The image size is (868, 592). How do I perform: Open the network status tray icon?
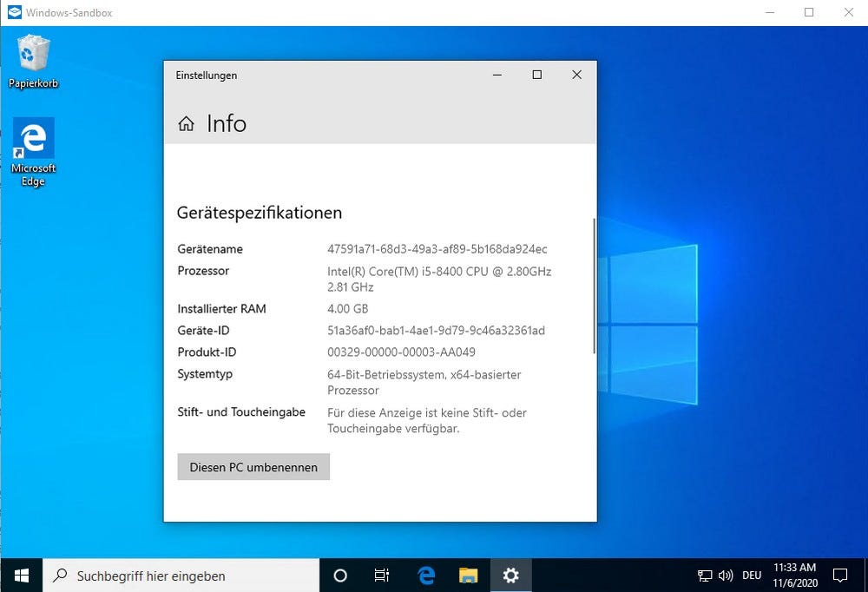point(705,576)
